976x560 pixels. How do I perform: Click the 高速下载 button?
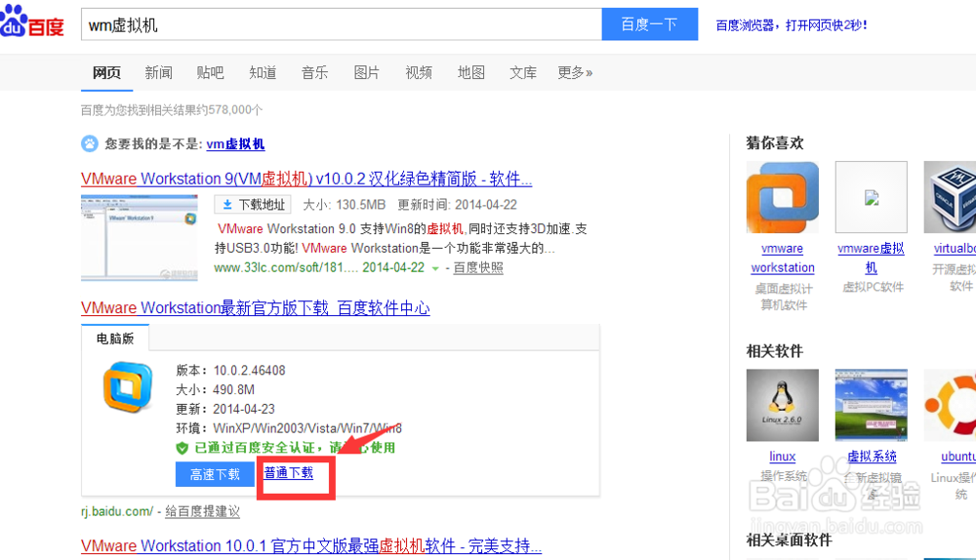[x=215, y=474]
